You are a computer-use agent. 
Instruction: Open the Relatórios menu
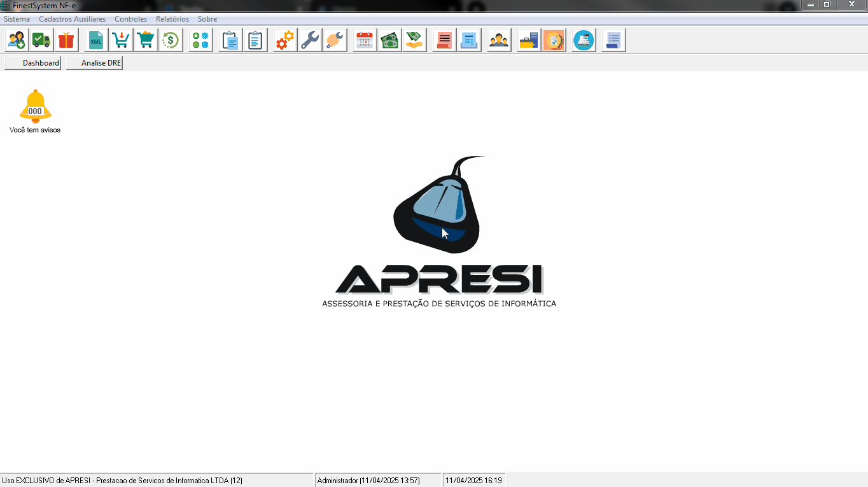coord(172,19)
